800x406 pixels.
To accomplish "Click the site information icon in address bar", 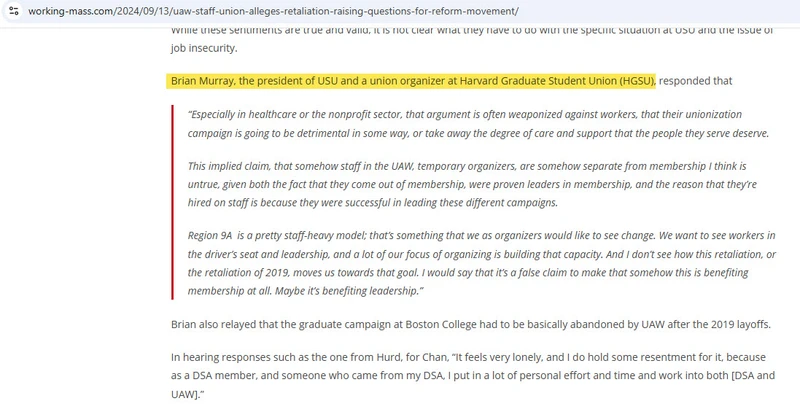I will click(11, 11).
